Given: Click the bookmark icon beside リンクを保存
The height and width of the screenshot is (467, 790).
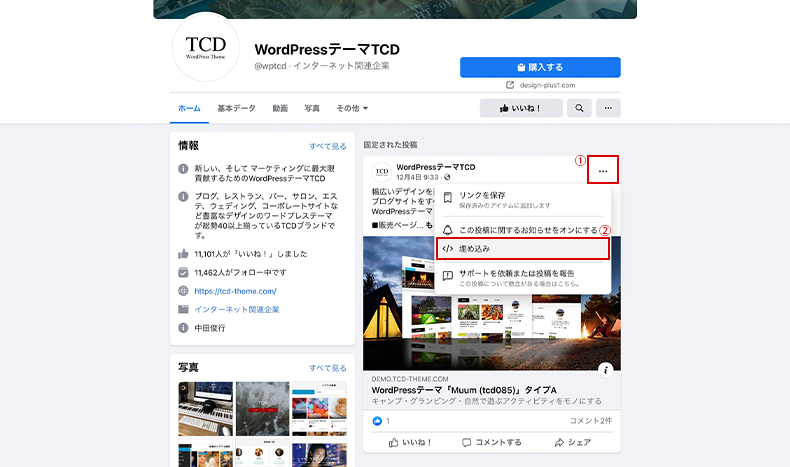Looking at the screenshot, I should pos(447,197).
